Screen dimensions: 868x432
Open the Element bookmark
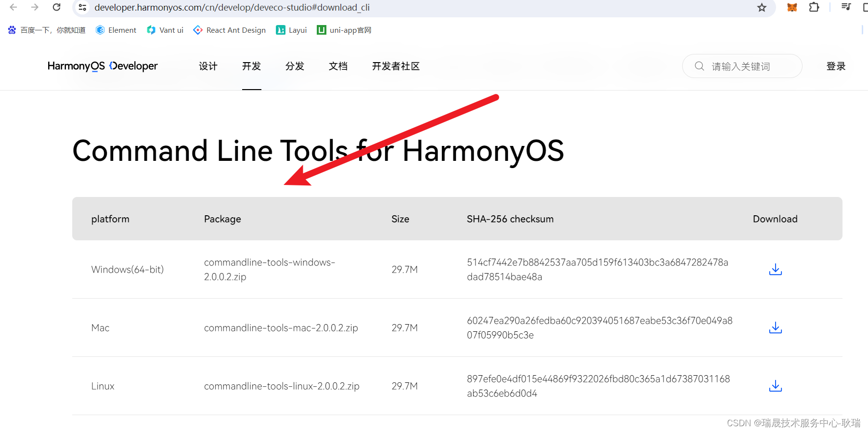point(116,30)
